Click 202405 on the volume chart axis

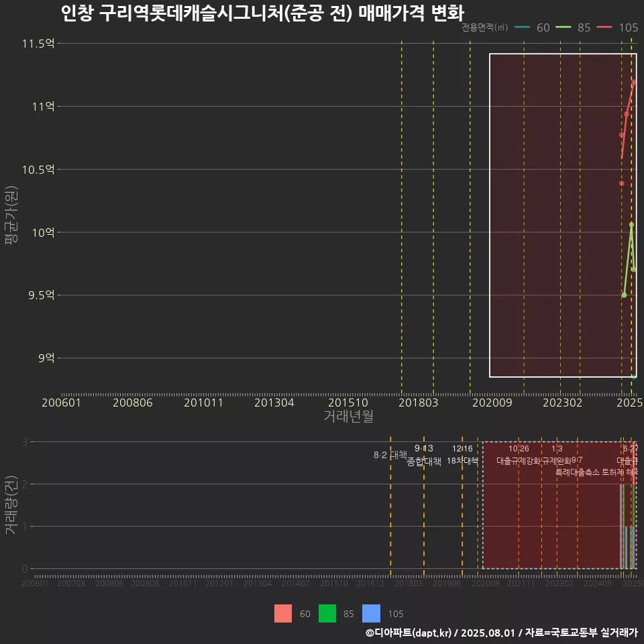598,583
